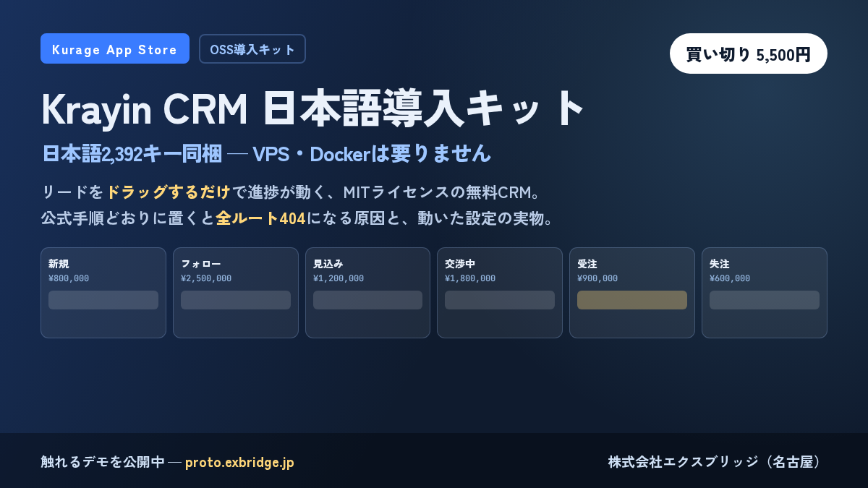Select the 新規 pipeline column label
Viewport: 868px width, 488px height.
pos(59,264)
